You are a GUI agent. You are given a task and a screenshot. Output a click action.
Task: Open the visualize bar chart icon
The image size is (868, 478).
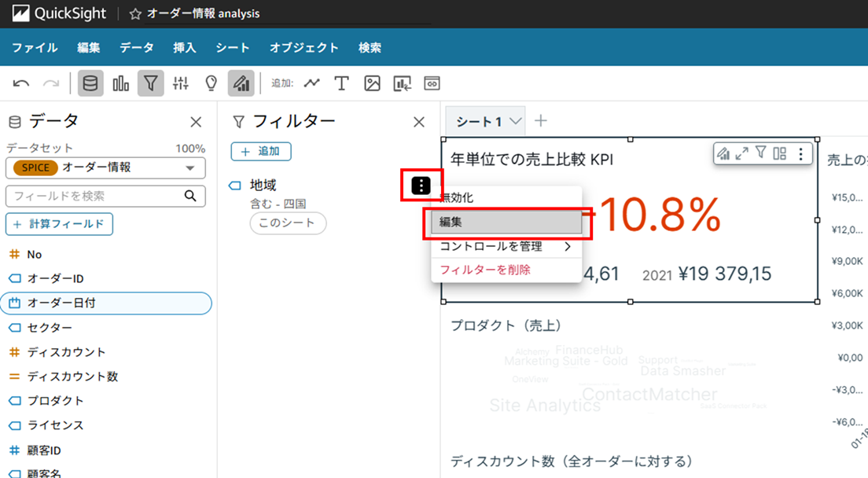click(x=120, y=83)
